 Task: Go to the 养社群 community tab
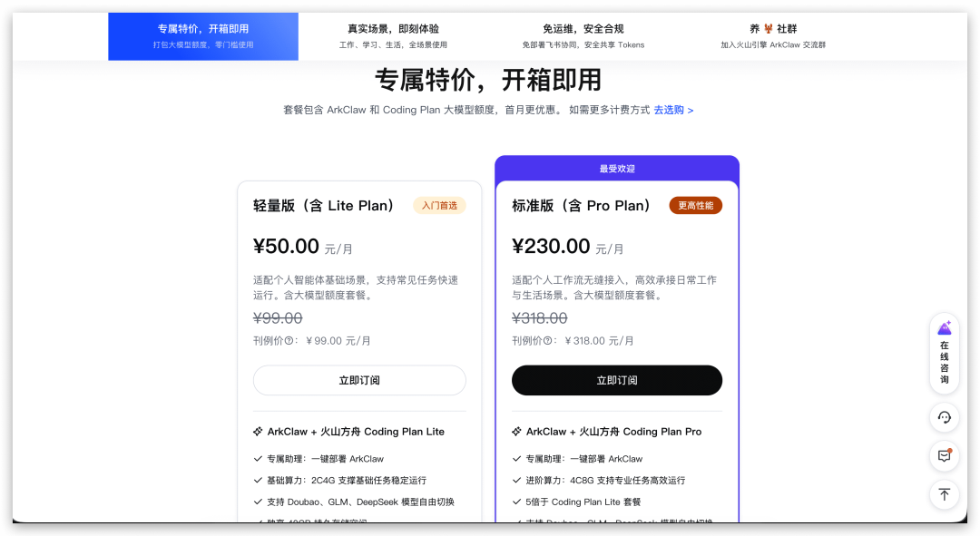(773, 36)
